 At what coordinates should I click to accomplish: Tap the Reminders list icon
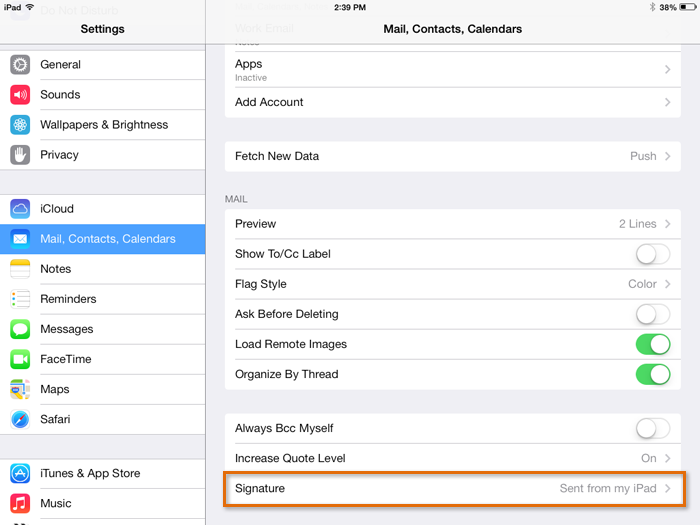[20, 299]
